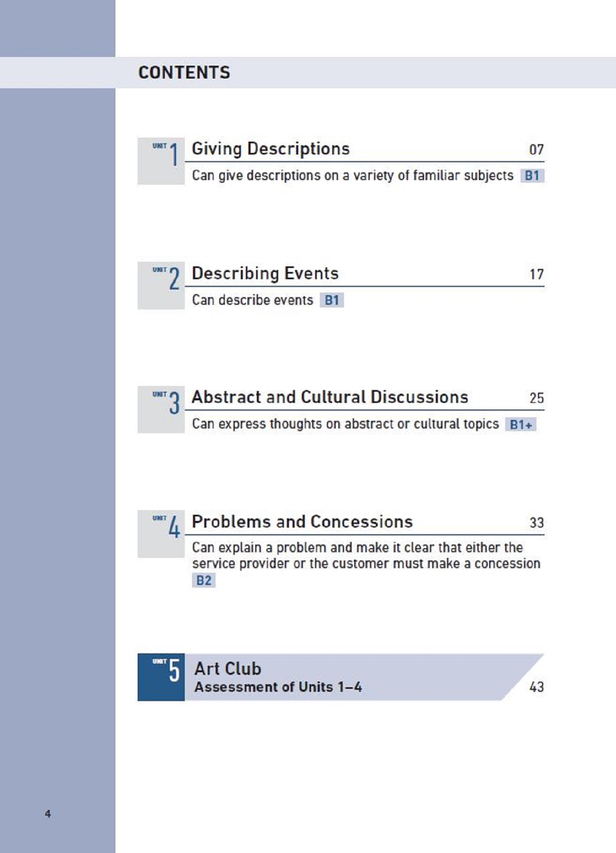Click the page number 4 in sidebar
This screenshot has height=853, width=616.
[48, 813]
